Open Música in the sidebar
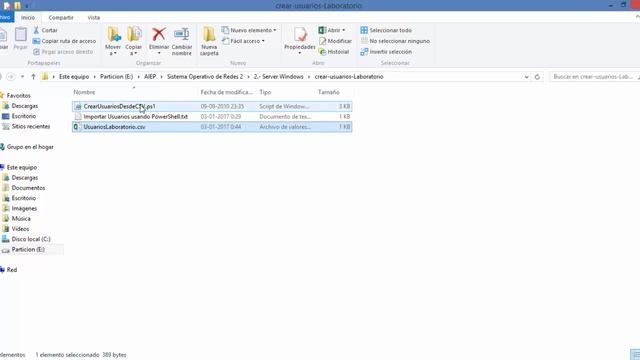The width and height of the screenshot is (640, 360). pos(21,219)
